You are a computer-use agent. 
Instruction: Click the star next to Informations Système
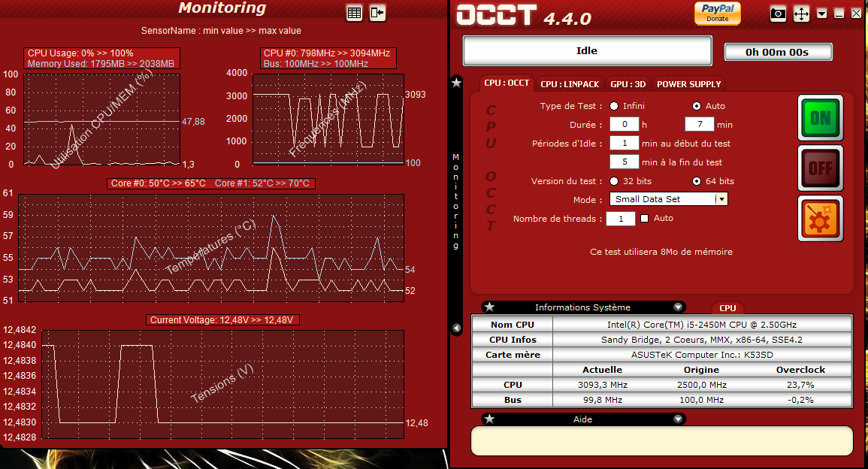click(489, 307)
